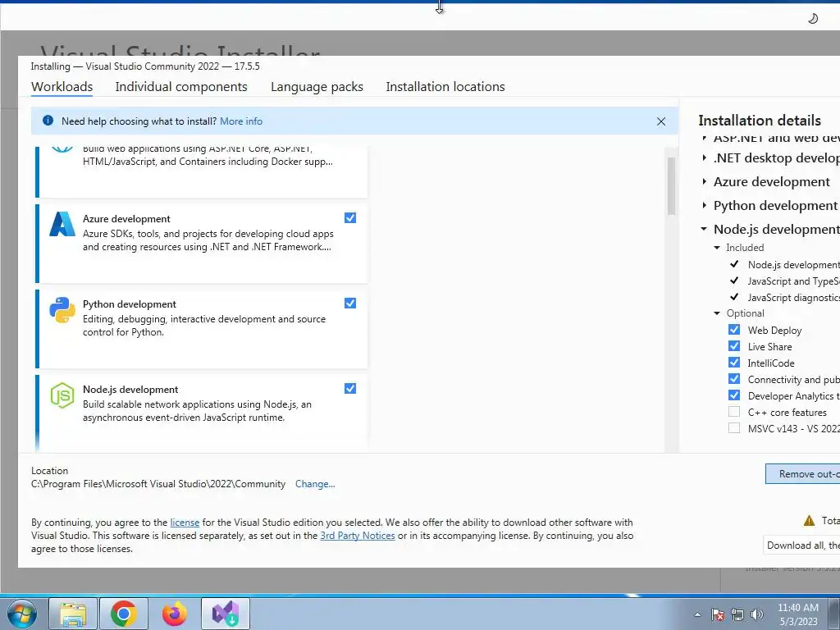
Task: Uncheck the Azure development workload
Action: coord(350,218)
